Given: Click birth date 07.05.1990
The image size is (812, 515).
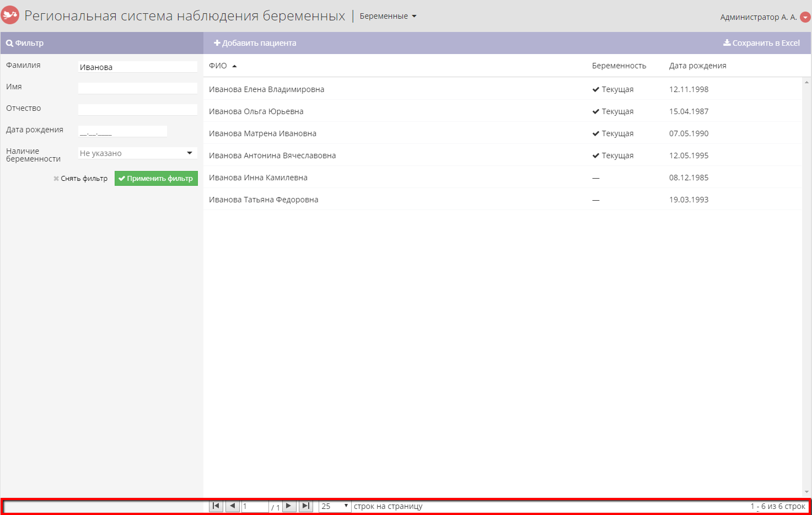Looking at the screenshot, I should (689, 133).
